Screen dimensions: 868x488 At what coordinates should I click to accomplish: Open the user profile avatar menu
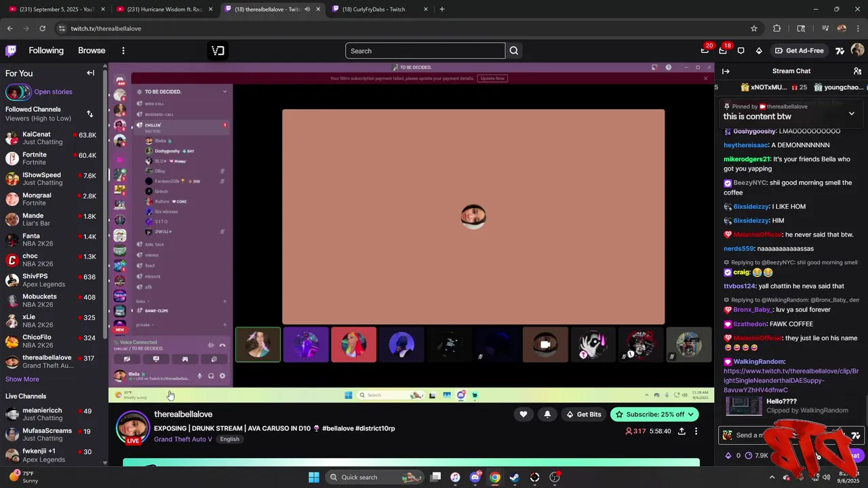click(857, 51)
